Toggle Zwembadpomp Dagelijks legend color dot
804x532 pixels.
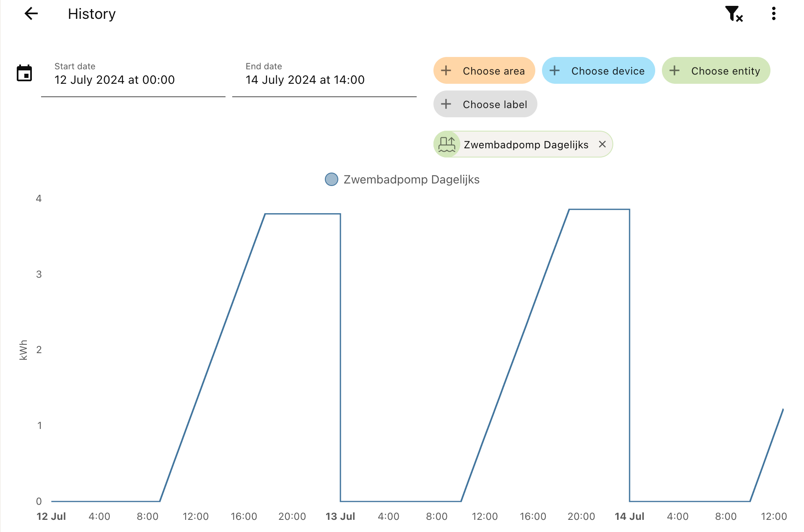332,179
